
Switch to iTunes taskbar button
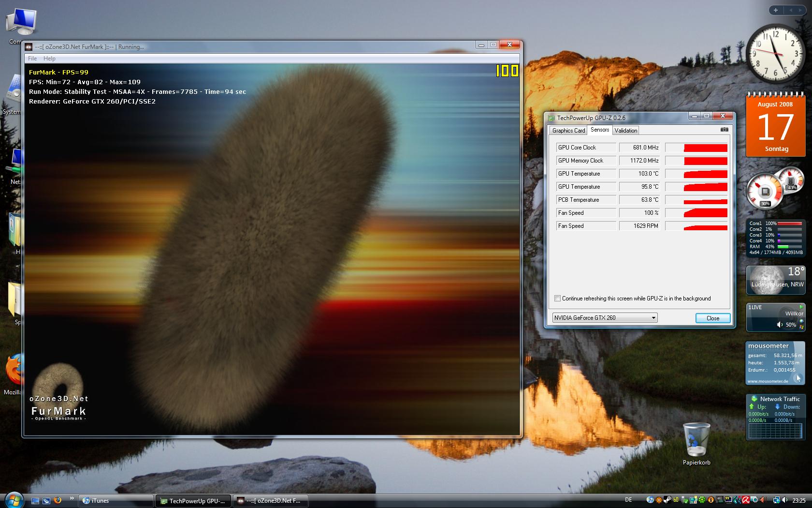click(x=116, y=501)
